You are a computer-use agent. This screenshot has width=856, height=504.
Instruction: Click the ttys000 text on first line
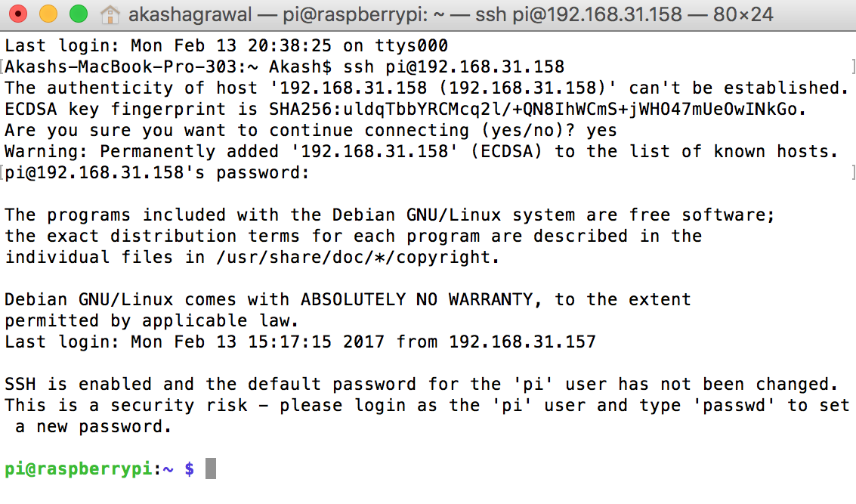[412, 45]
